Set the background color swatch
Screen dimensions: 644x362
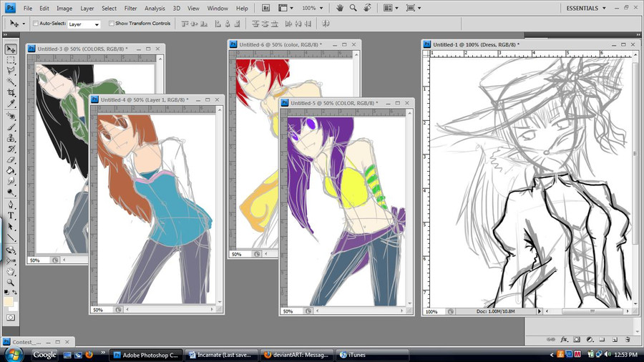click(15, 307)
